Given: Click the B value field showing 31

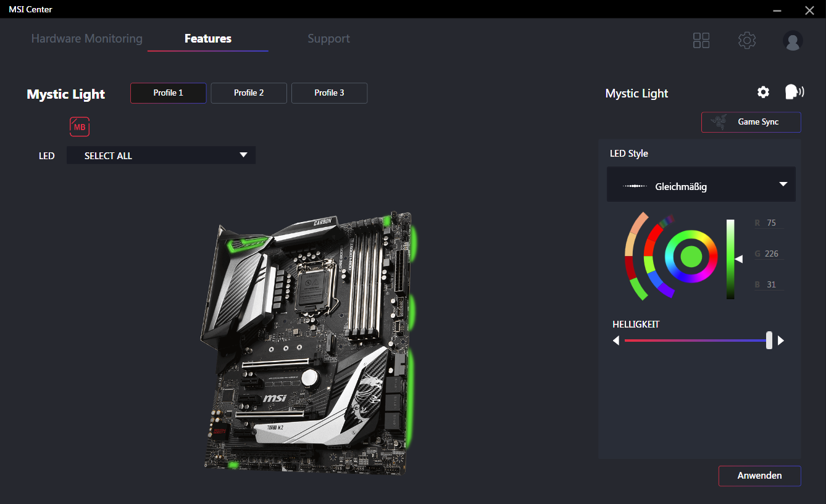Looking at the screenshot, I should [769, 284].
